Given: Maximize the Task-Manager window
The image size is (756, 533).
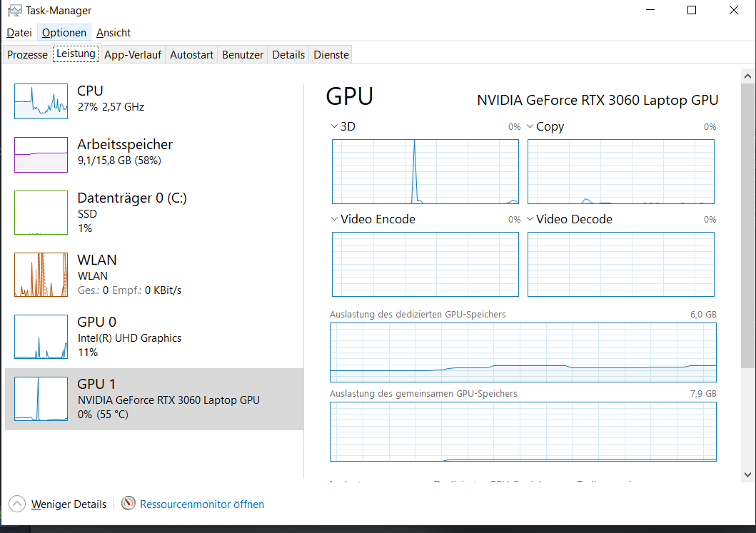Looking at the screenshot, I should point(691,10).
